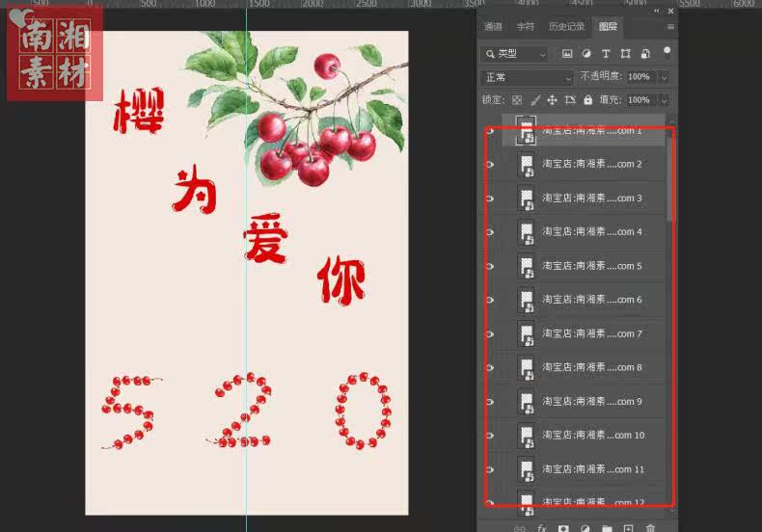Toggle layer filtering on/off switch
The height and width of the screenshot is (532, 762).
click(667, 53)
